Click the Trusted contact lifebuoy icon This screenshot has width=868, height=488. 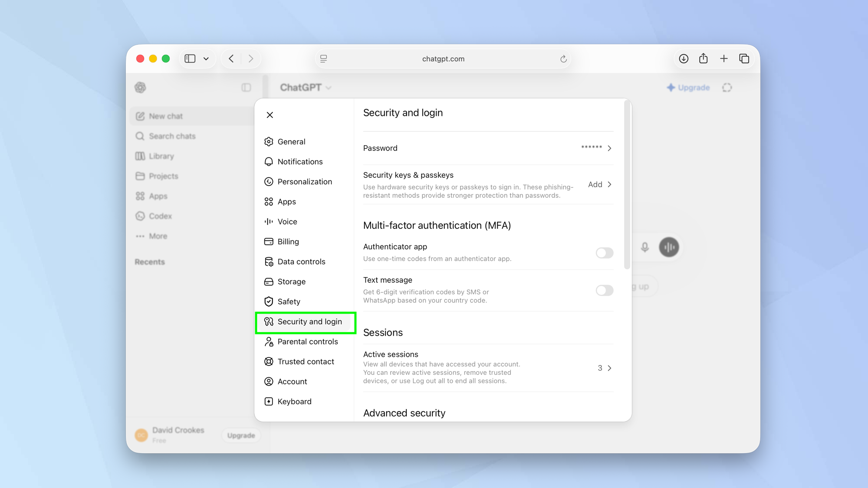(x=269, y=361)
